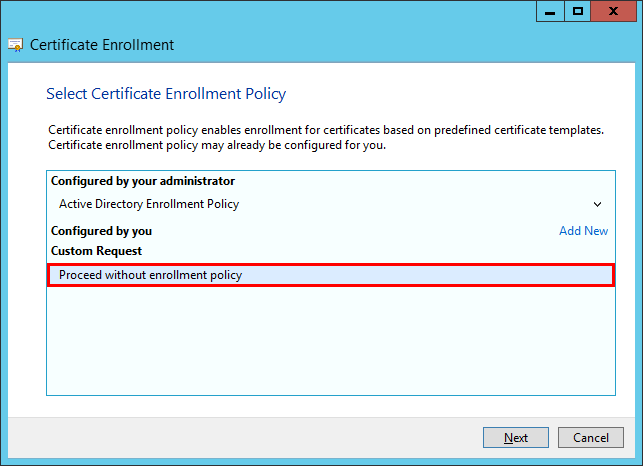Click the Certificate Enrollment wizard icon
The height and width of the screenshot is (466, 643).
pyautogui.click(x=16, y=45)
